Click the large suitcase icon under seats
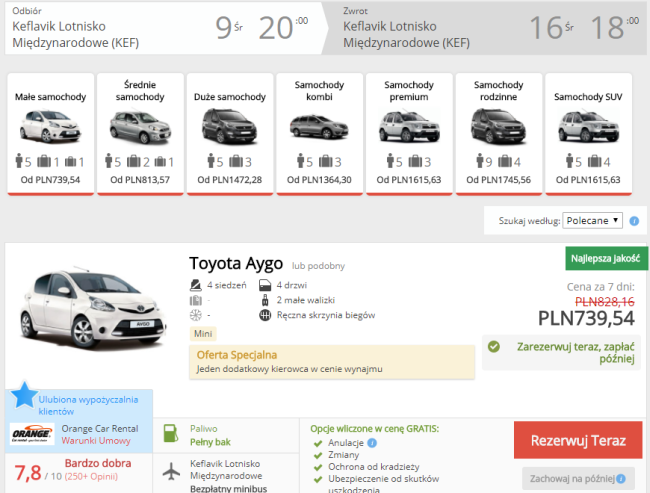The image size is (650, 493). 196,300
